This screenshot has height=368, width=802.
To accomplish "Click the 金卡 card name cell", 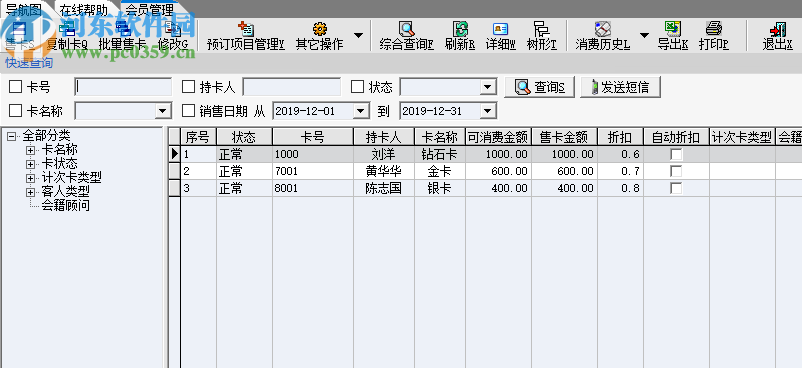I will [440, 171].
